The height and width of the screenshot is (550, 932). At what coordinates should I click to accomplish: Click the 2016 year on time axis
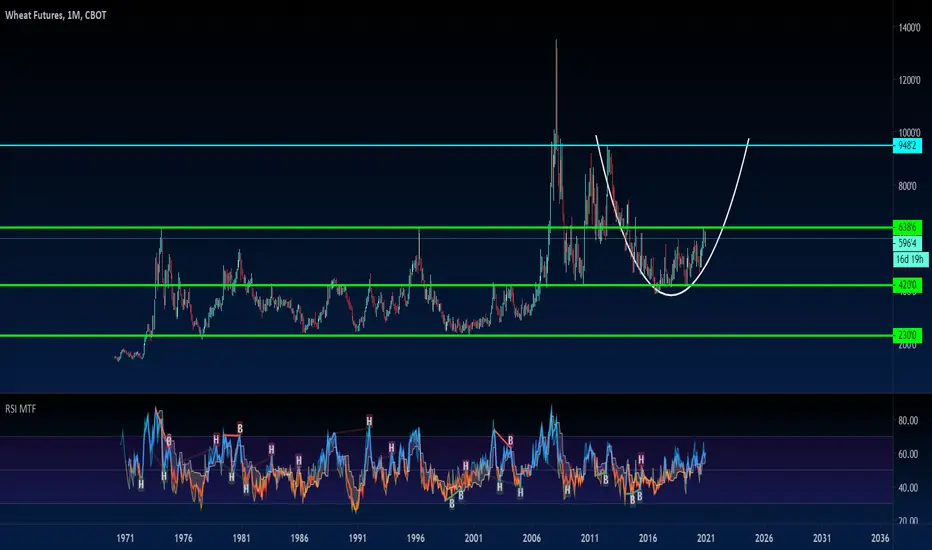point(648,538)
